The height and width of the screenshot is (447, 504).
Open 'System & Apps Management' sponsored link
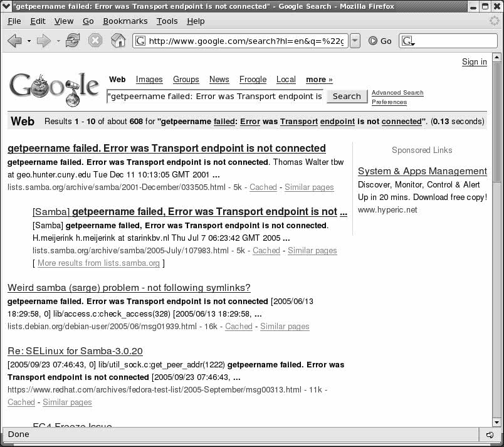(423, 171)
